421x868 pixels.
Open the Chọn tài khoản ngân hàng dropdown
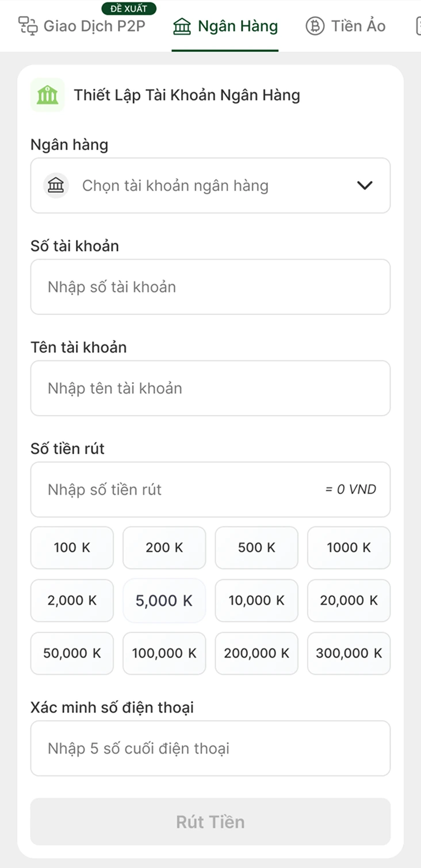[x=210, y=186]
